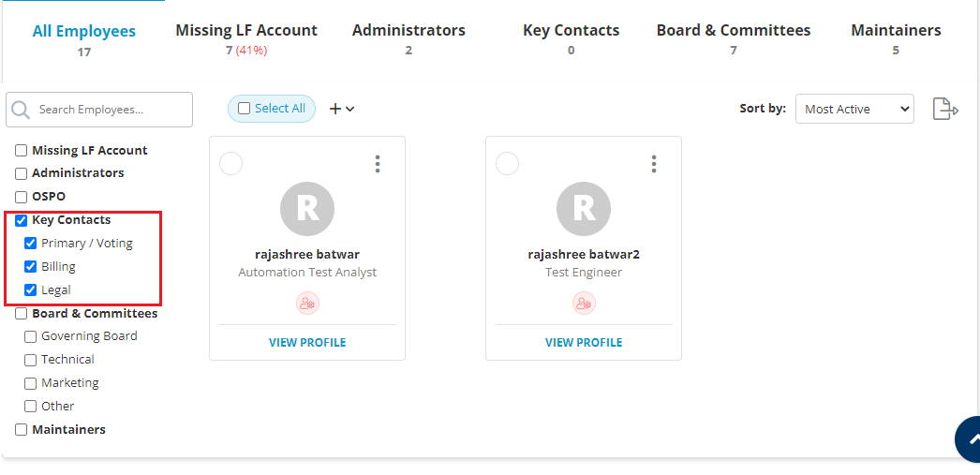The image size is (980, 475).
Task: Check the Governing Board filter
Action: [31, 336]
